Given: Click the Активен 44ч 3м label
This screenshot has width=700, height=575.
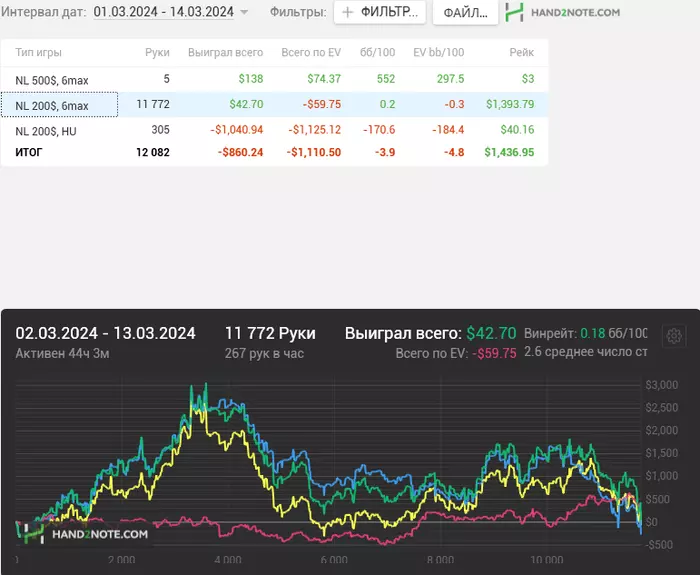Looking at the screenshot, I should click(x=62, y=354).
